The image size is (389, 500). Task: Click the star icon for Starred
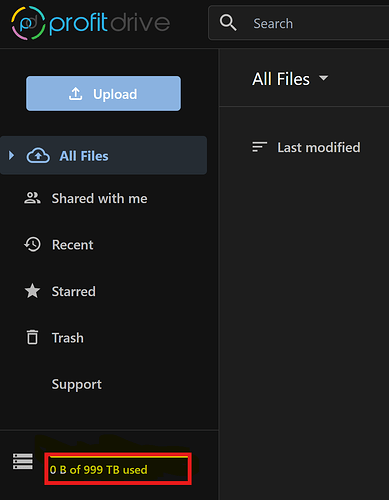pyautogui.click(x=32, y=291)
